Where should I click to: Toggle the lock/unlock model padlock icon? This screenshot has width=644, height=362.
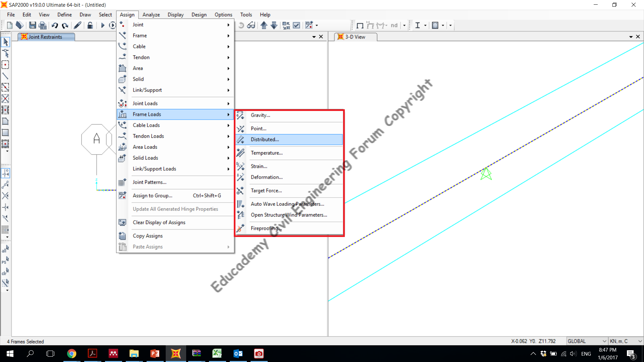pos(90,25)
